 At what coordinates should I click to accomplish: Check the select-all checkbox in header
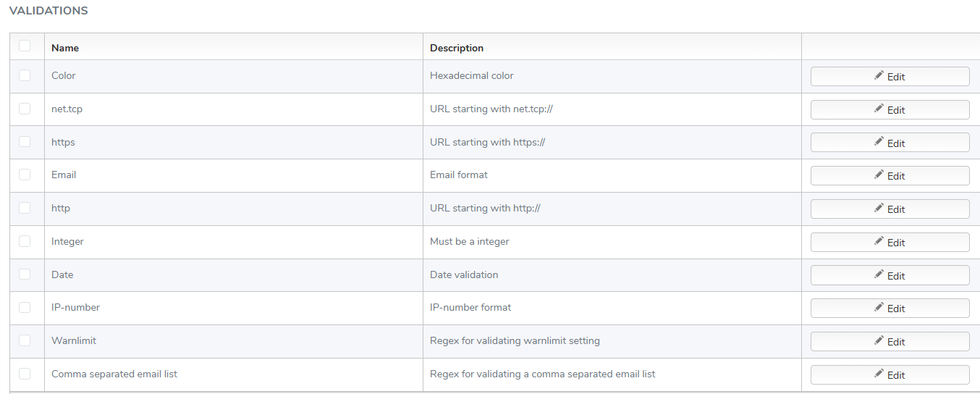point(25,46)
